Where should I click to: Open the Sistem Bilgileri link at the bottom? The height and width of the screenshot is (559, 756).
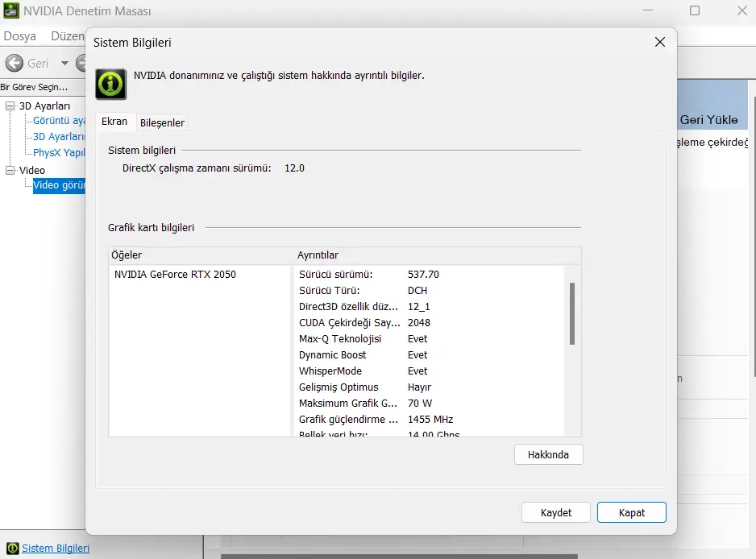point(56,549)
